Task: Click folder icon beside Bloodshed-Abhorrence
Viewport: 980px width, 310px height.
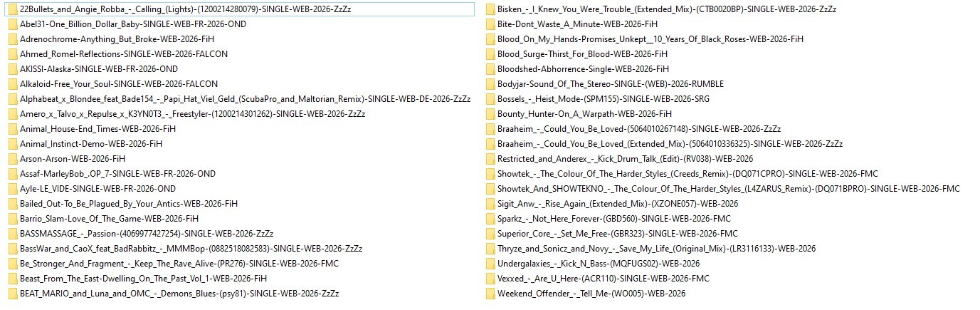Action: tap(490, 69)
